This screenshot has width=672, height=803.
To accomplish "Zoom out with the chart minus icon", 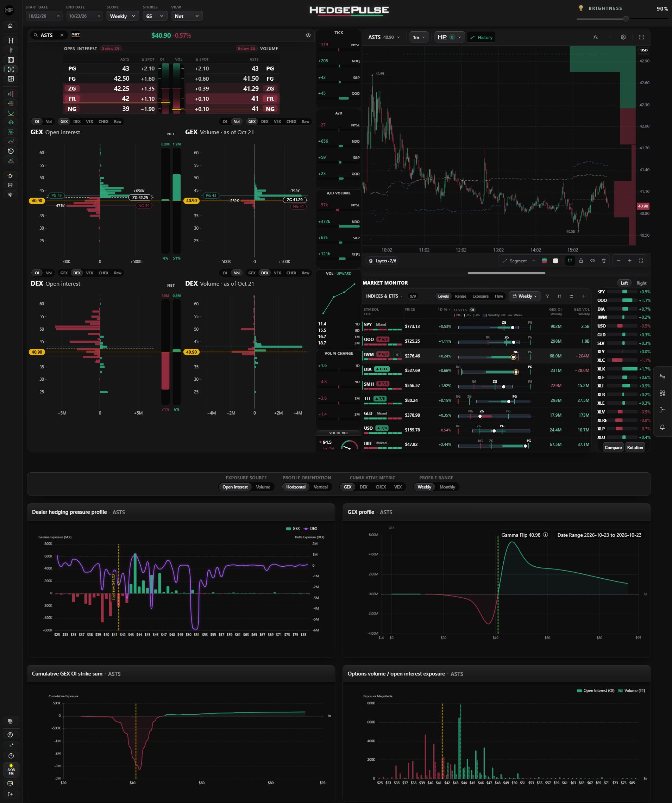I will [x=618, y=261].
